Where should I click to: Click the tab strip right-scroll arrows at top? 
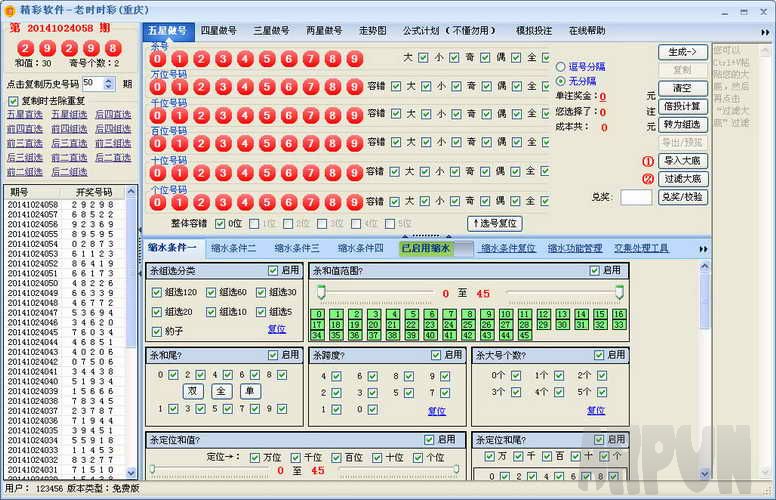pyautogui.click(x=765, y=32)
